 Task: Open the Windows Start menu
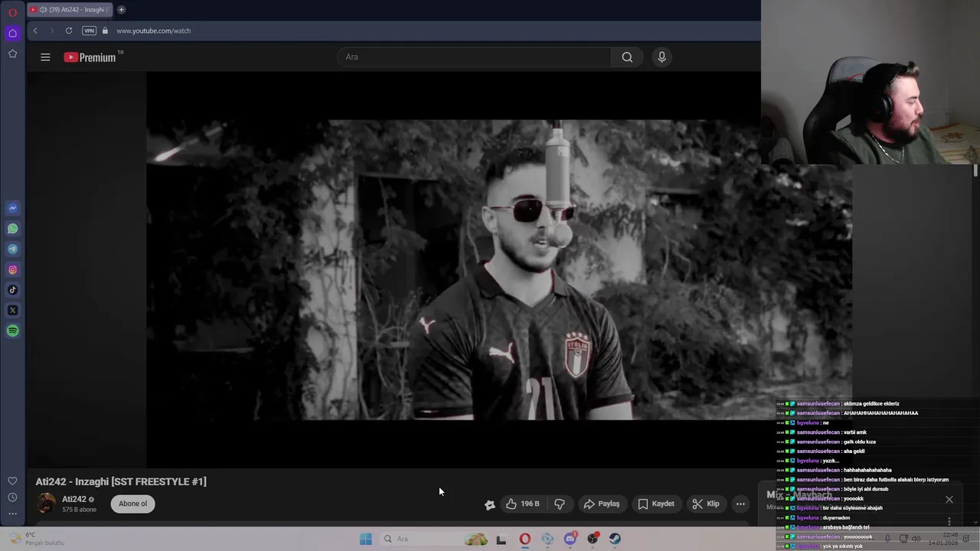[x=366, y=539]
